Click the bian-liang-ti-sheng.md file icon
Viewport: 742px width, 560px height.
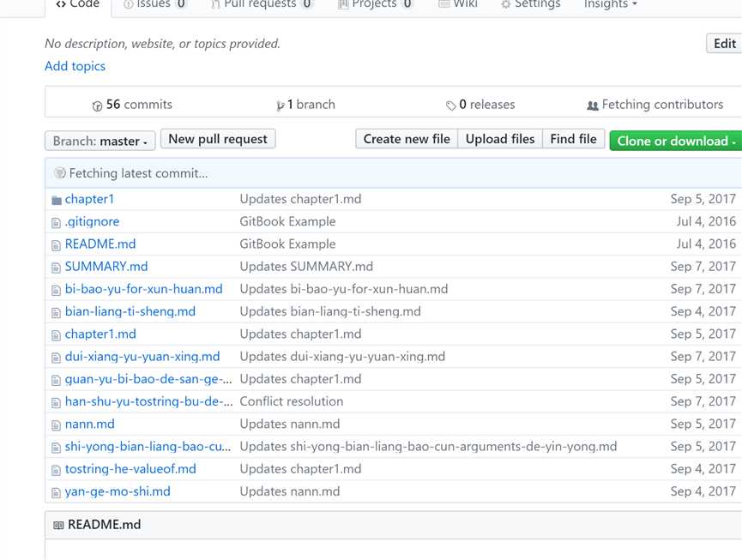coord(56,313)
